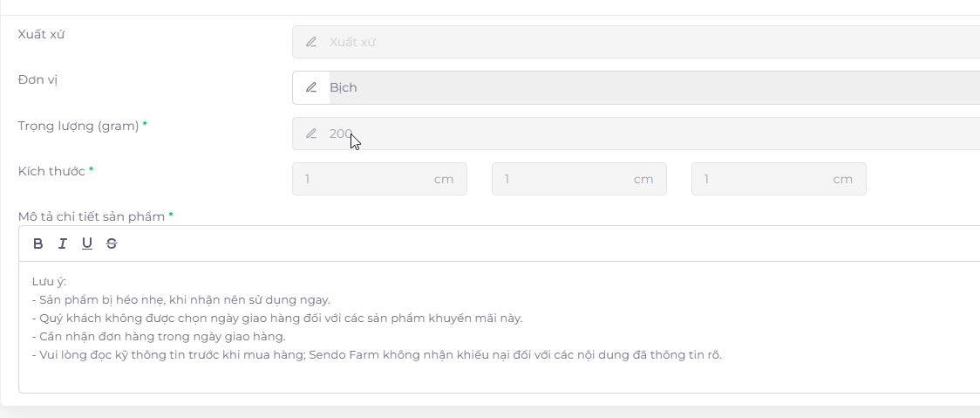Click the pencil icon in Đơn vị field
This screenshot has width=980, height=418.
(310, 87)
